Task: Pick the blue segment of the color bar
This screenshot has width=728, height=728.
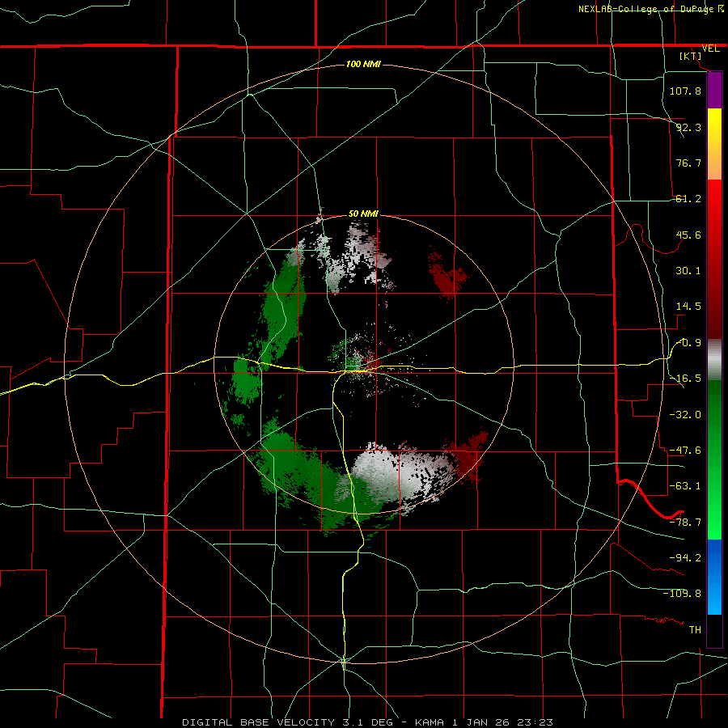Action: pos(714,577)
